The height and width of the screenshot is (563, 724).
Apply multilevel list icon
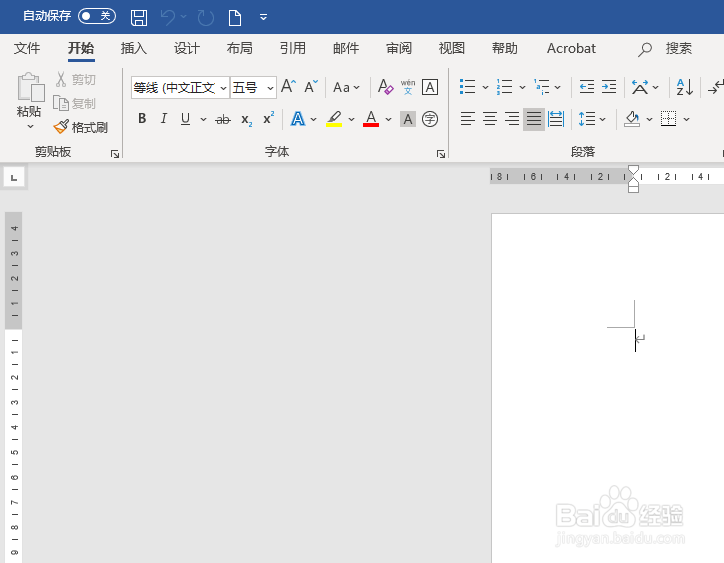(541, 86)
